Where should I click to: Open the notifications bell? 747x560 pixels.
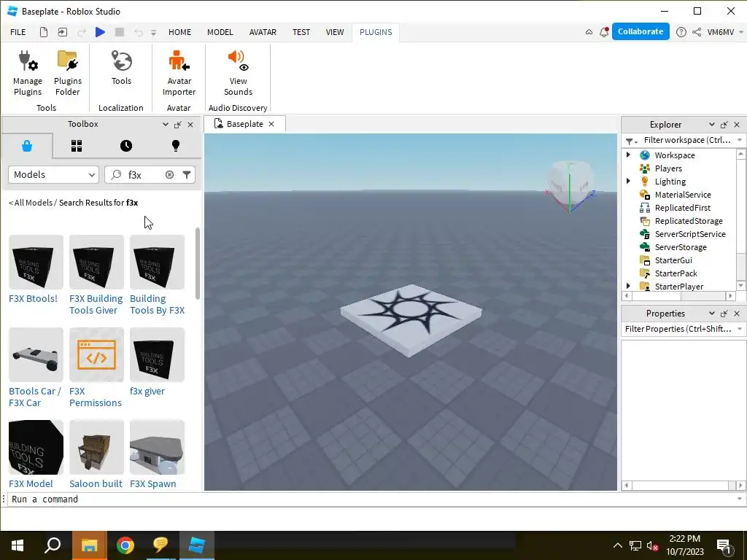point(603,32)
